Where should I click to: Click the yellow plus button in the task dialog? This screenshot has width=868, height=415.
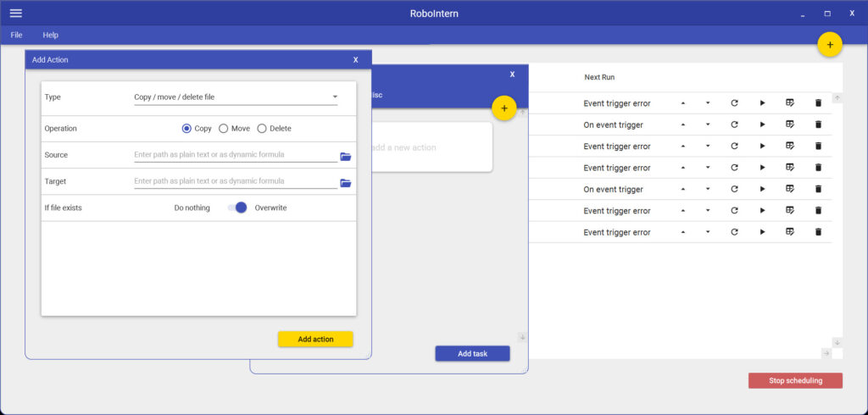[504, 108]
